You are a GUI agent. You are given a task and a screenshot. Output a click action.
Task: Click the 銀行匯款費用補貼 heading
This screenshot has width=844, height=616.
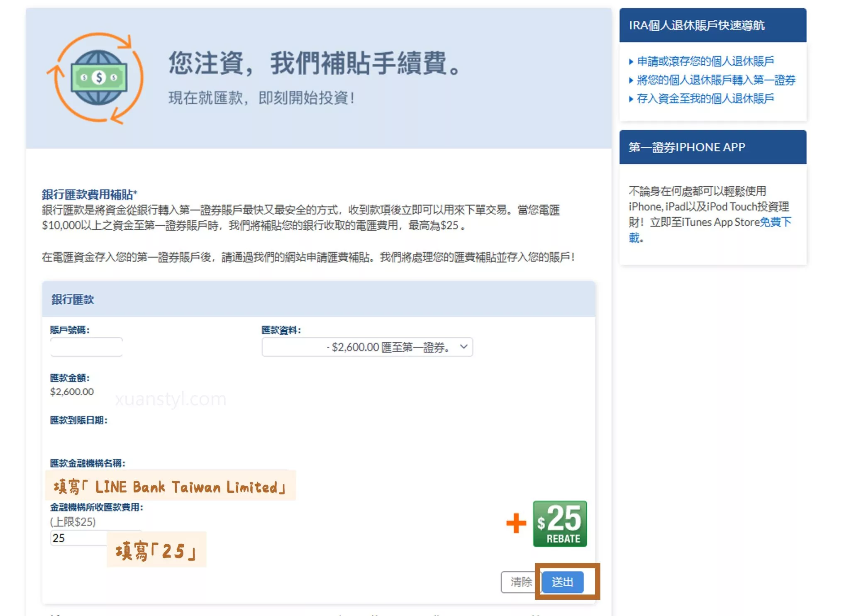89,194
